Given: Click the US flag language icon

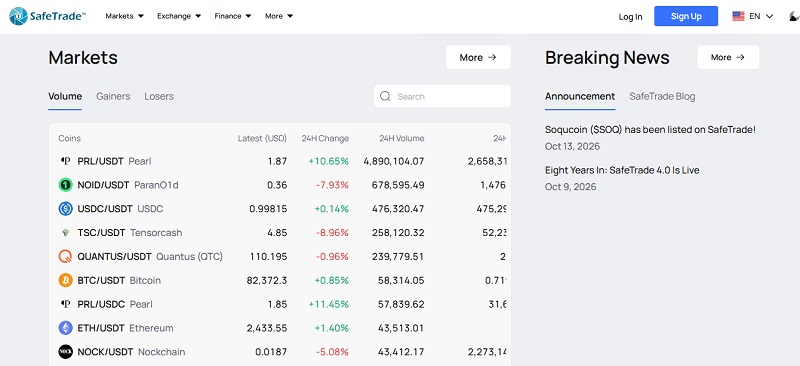Looking at the screenshot, I should (x=738, y=16).
